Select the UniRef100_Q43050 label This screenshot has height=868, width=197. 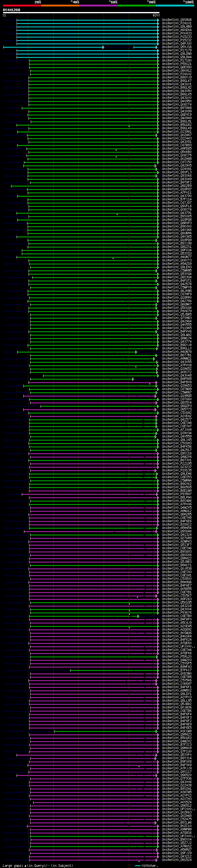click(x=177, y=91)
